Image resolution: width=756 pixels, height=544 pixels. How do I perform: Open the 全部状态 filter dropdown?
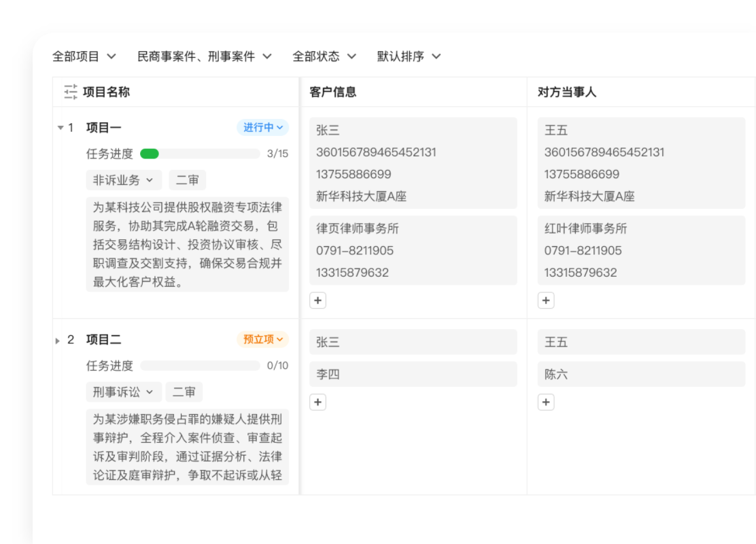[x=324, y=56]
